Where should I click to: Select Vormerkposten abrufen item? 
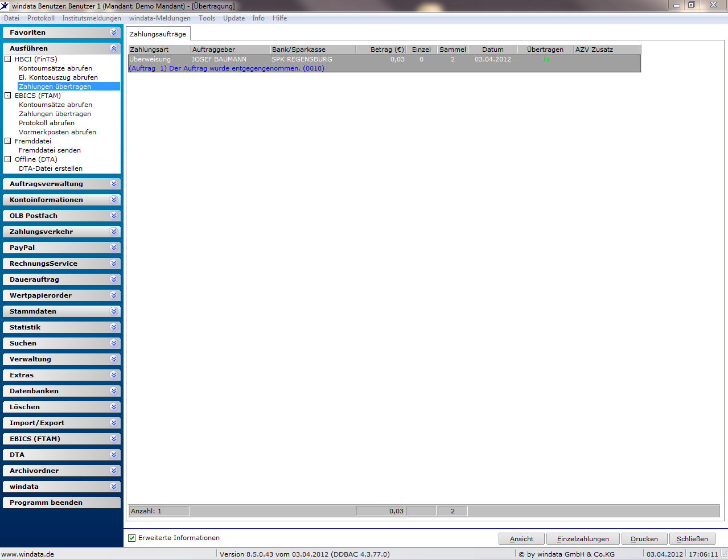tap(57, 132)
